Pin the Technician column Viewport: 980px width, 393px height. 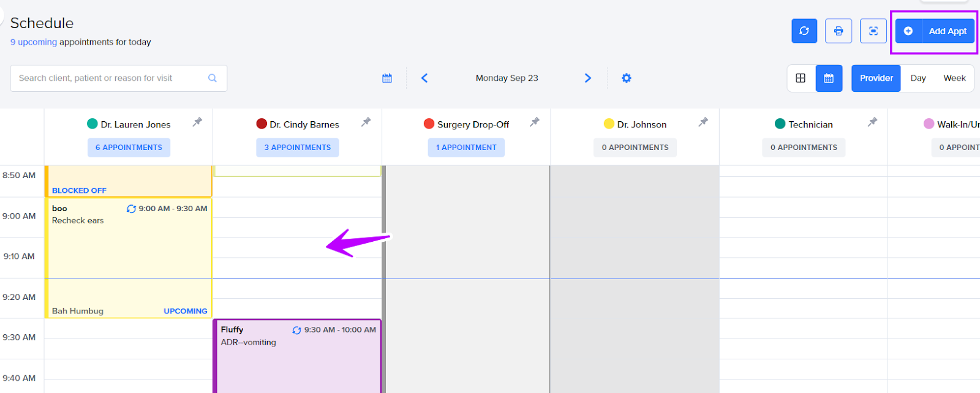point(872,122)
